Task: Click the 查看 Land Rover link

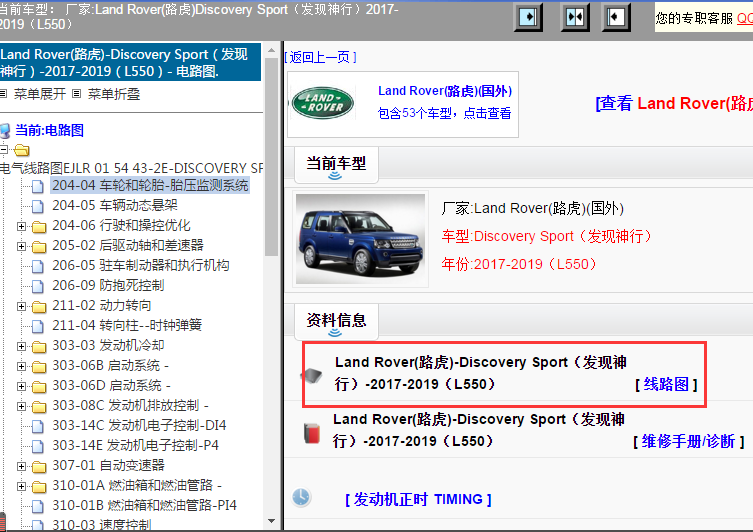Action: click(x=674, y=103)
